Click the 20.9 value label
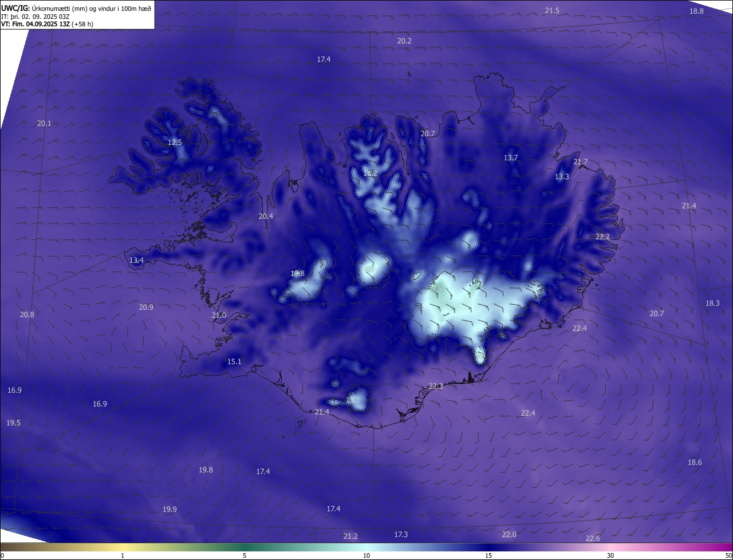The height and width of the screenshot is (560, 733). [146, 307]
